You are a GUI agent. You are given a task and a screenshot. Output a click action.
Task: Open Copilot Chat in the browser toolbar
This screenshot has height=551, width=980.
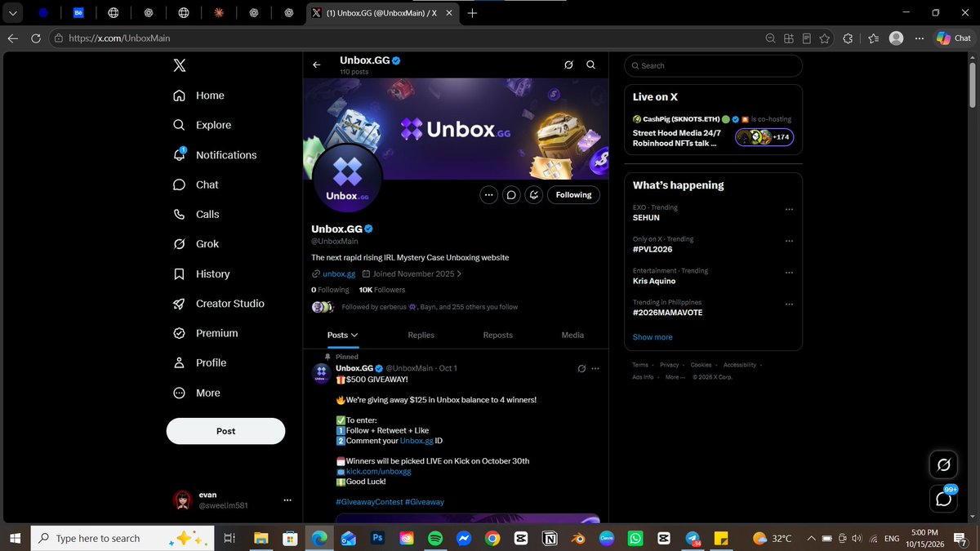(954, 38)
